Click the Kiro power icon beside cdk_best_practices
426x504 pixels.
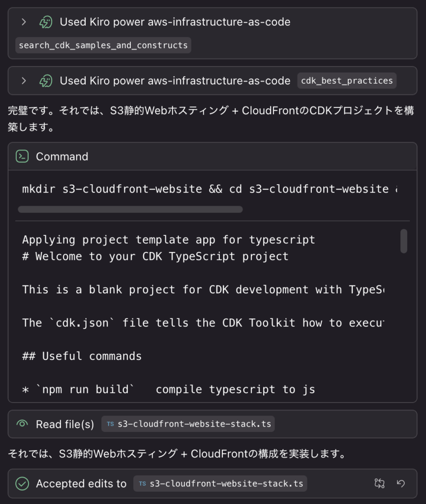click(x=46, y=81)
